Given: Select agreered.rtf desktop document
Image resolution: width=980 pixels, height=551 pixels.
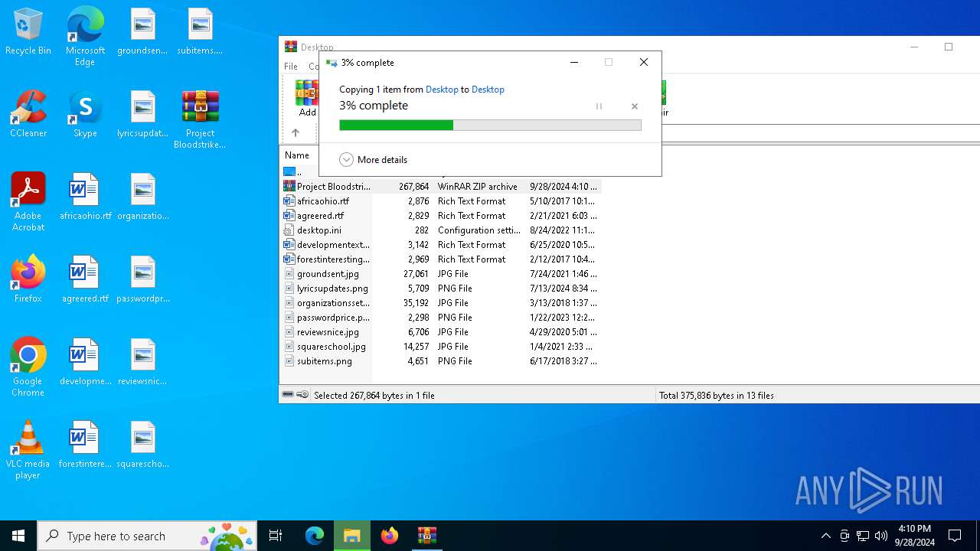Looking at the screenshot, I should [85, 279].
